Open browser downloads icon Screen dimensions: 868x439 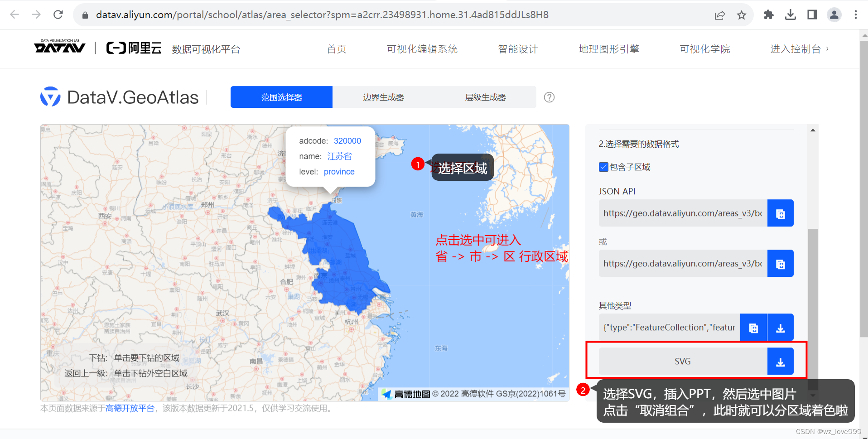tap(791, 14)
